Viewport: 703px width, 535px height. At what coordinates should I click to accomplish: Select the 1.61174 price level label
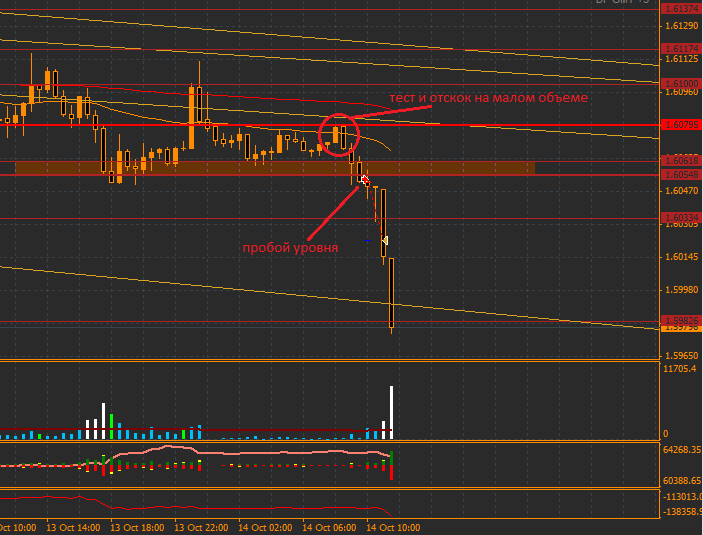tap(681, 48)
